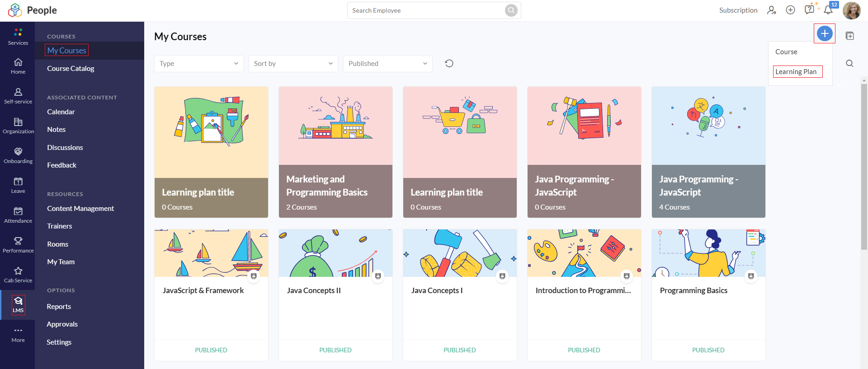Click the People logo
868x369 pixels.
point(33,10)
